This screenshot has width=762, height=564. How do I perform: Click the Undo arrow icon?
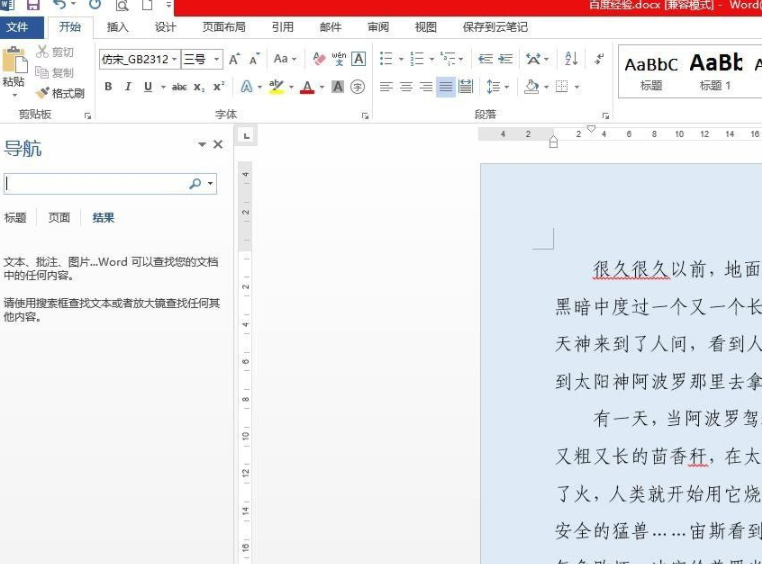click(59, 4)
